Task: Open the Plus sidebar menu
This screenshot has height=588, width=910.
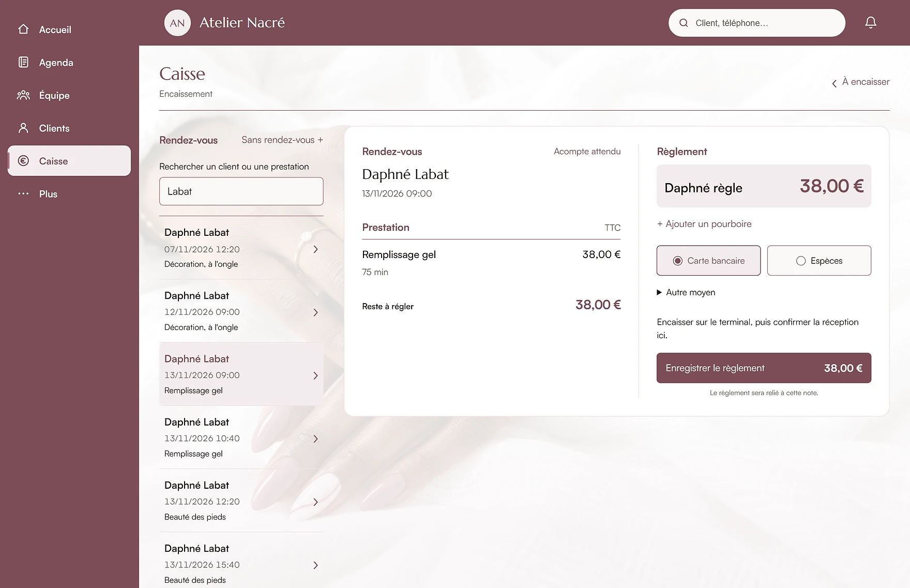Action: pyautogui.click(x=69, y=194)
